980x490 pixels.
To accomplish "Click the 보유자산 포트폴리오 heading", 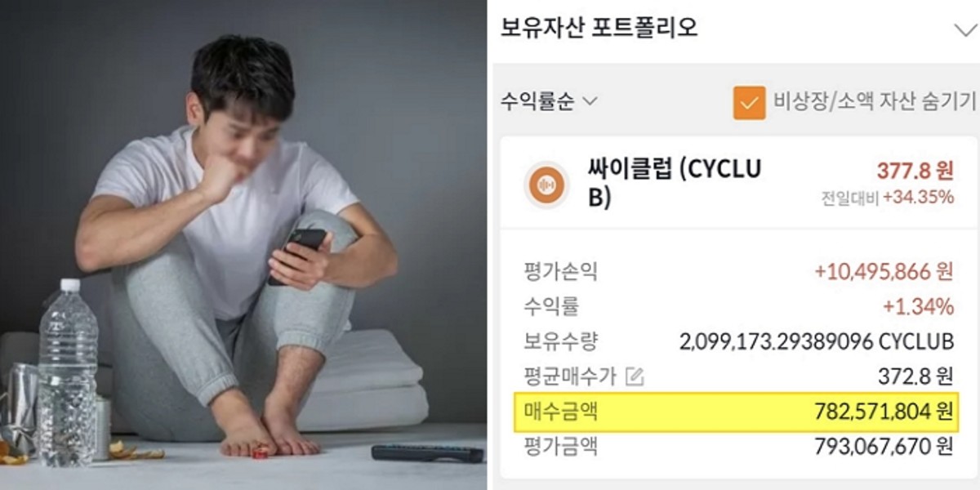I will pos(599,29).
